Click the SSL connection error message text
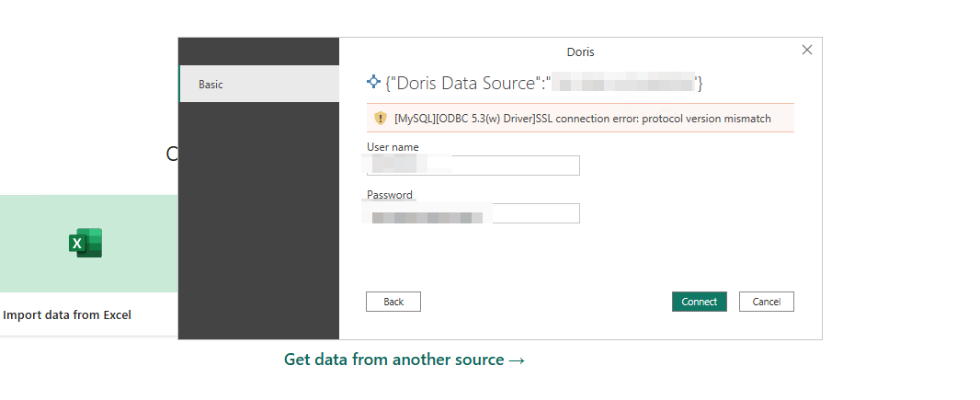This screenshot has height=400, width=980. (583, 119)
